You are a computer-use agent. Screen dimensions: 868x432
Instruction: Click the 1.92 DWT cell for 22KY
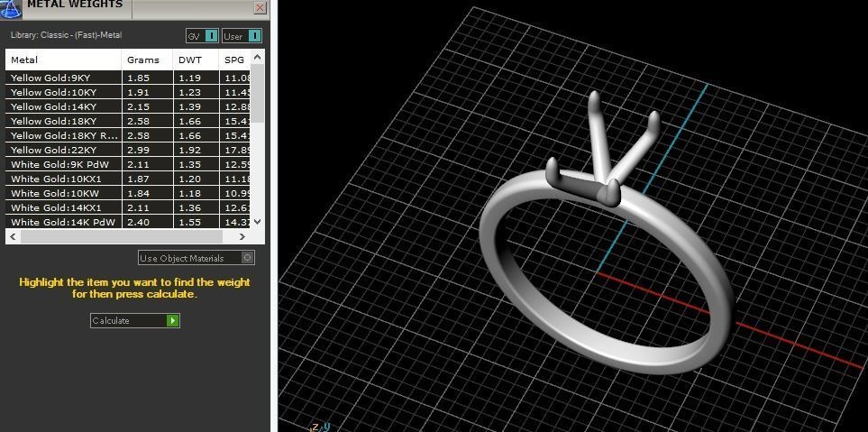point(196,150)
